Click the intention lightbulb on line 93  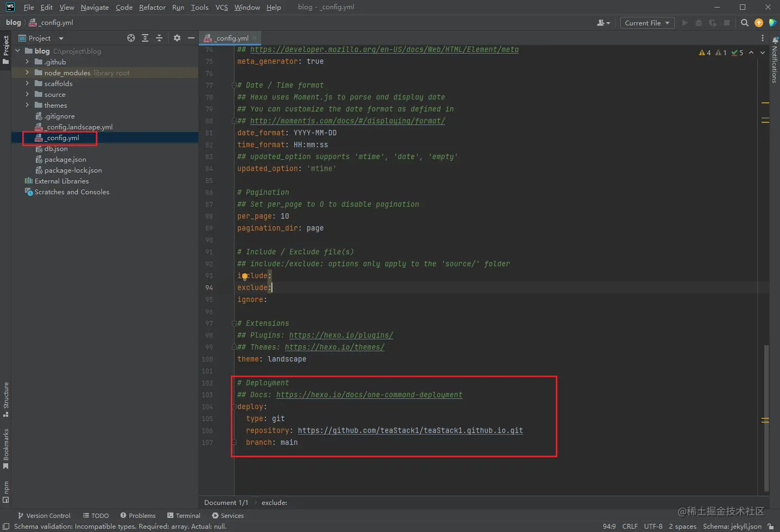[245, 276]
